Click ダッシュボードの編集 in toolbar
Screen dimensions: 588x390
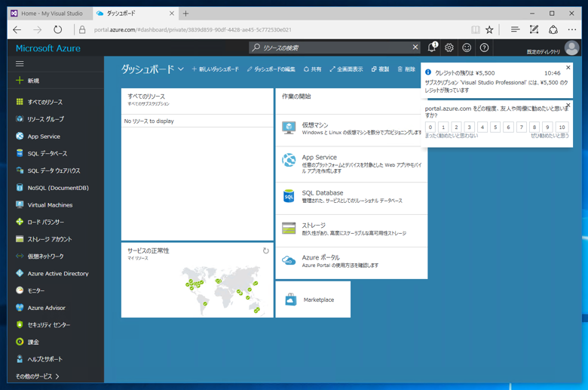271,69
